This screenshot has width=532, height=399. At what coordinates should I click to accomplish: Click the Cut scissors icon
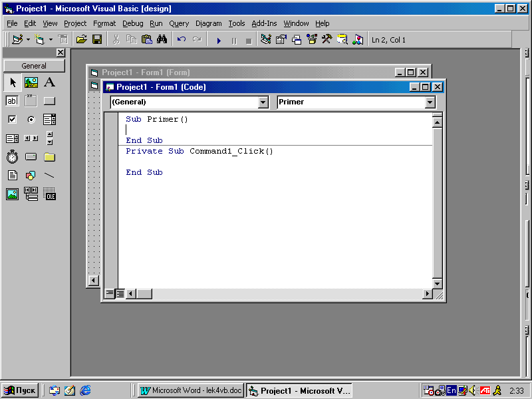116,40
